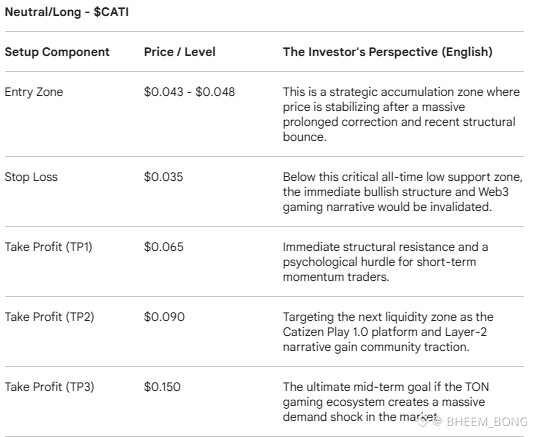
Task: Click the strategic accumulation zone description
Action: [401, 114]
